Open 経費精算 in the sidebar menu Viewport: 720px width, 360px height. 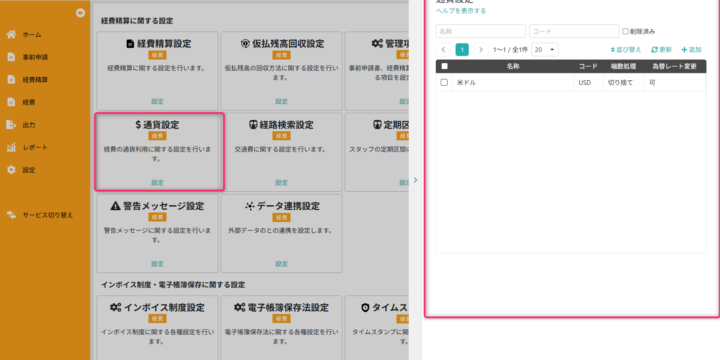(x=35, y=79)
